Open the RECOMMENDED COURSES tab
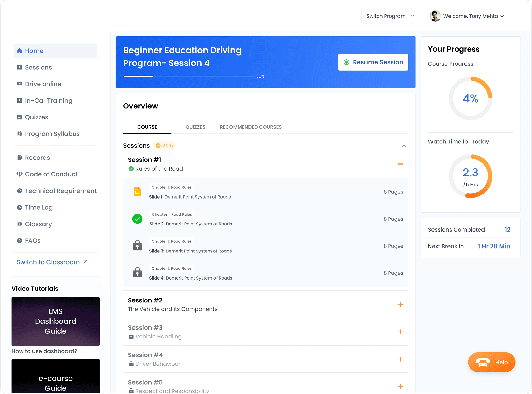The width and height of the screenshot is (532, 394). (x=251, y=127)
